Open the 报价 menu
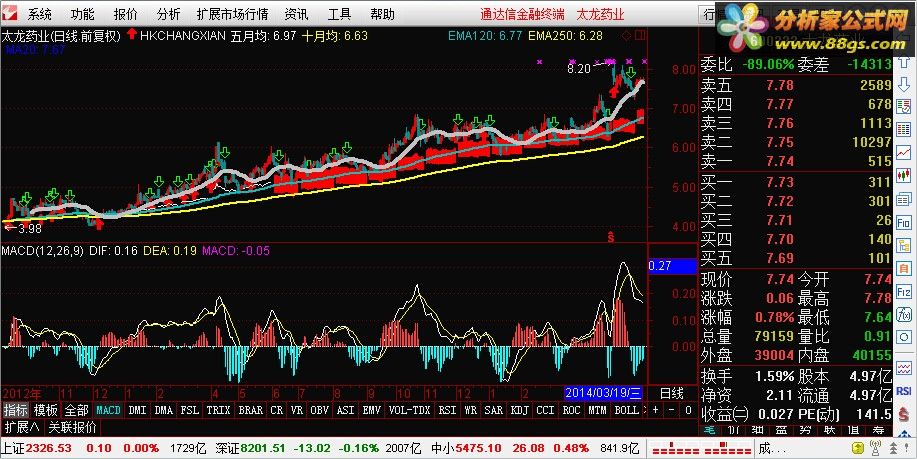Screen dimensions: 917x459 pyautogui.click(x=125, y=14)
